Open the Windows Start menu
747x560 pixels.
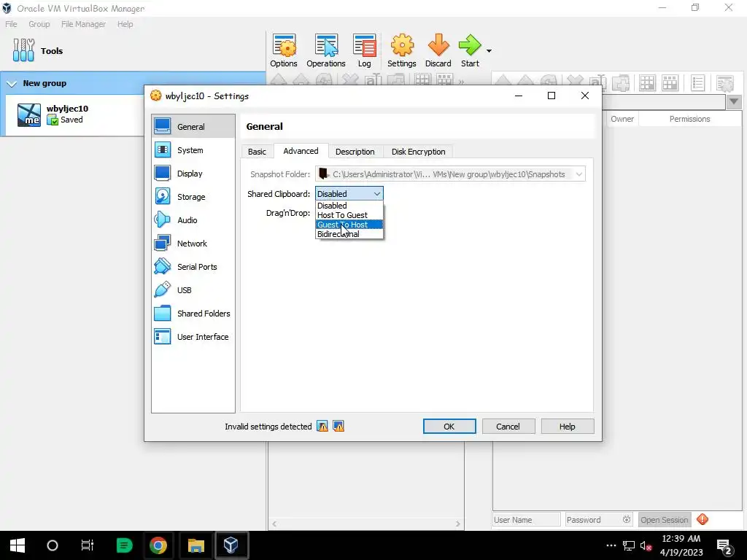[18, 545]
